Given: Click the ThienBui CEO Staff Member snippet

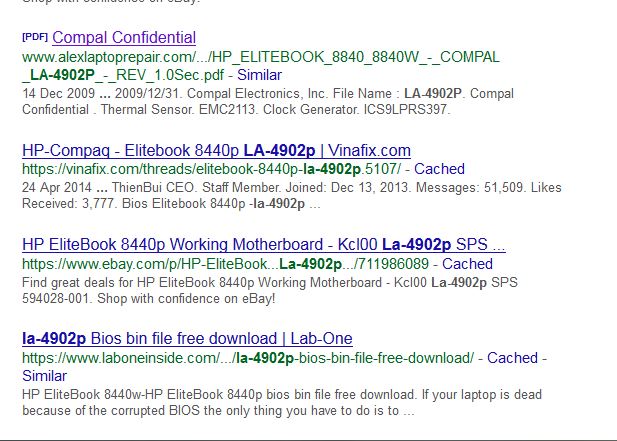Looking at the screenshot, I should pos(292,196).
